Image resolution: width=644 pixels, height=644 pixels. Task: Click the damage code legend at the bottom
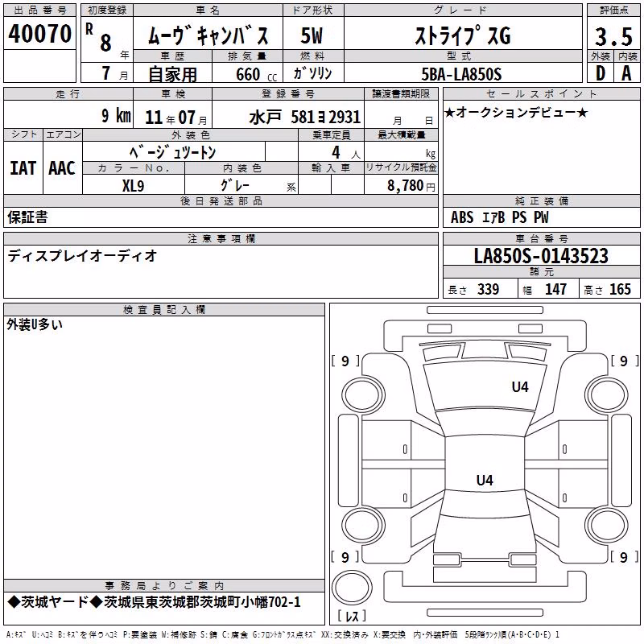click(x=283, y=635)
